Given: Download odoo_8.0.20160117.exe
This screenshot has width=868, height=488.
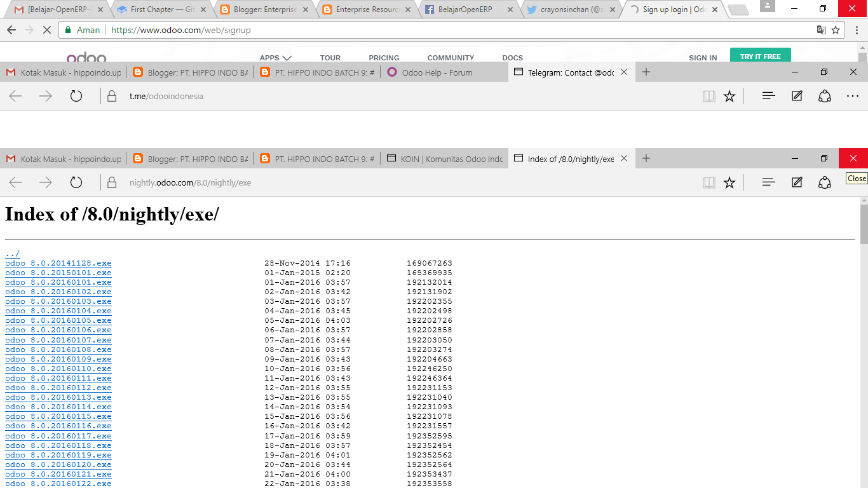Looking at the screenshot, I should [58, 436].
